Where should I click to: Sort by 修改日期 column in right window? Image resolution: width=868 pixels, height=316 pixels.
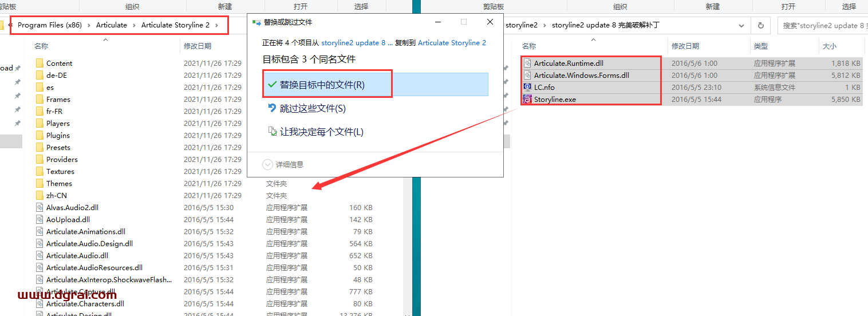coord(685,46)
